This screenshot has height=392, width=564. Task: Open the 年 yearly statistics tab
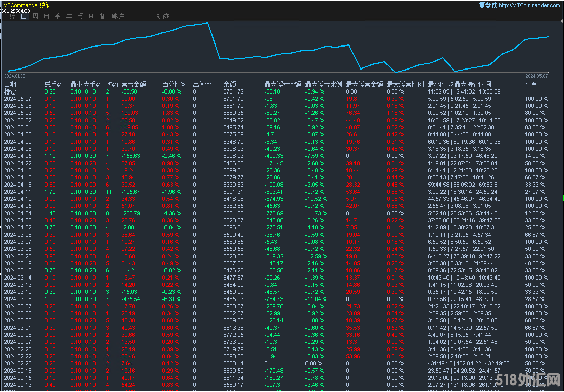(x=69, y=16)
